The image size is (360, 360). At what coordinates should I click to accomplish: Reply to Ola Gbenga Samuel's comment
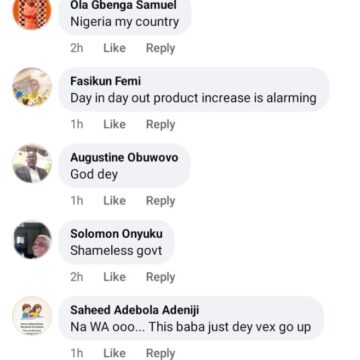click(160, 48)
